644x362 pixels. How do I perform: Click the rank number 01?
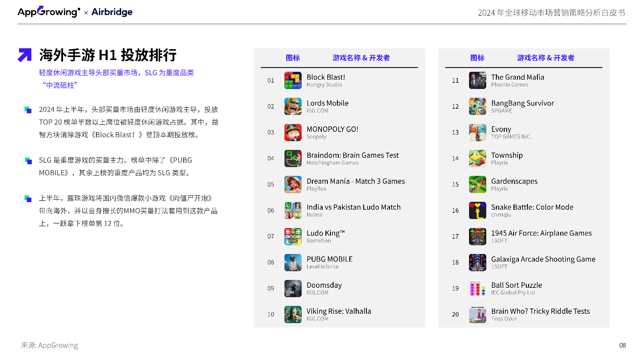click(x=271, y=81)
